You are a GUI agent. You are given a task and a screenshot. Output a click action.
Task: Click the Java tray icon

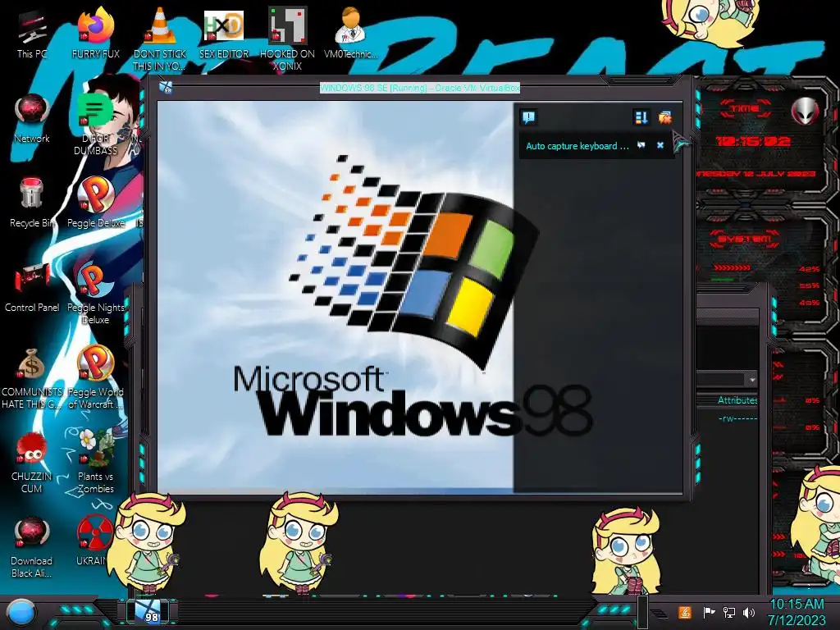[685, 612]
